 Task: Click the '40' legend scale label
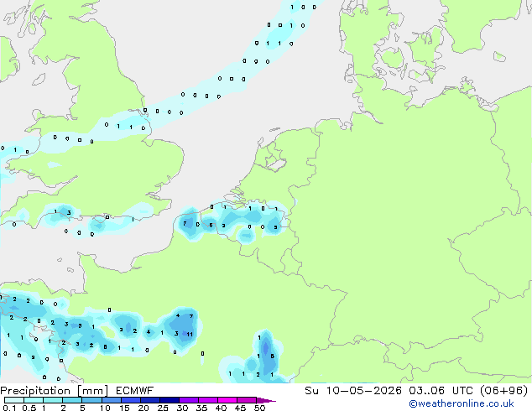pos(221,408)
